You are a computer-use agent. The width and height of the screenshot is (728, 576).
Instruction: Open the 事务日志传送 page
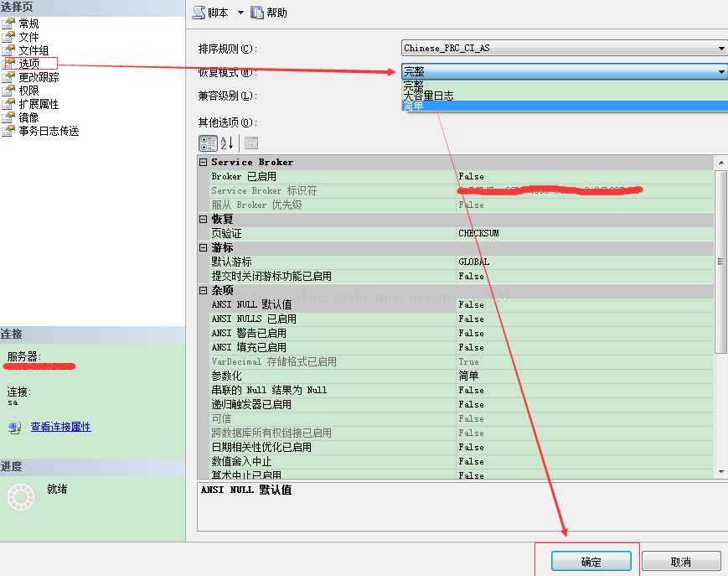(49, 131)
